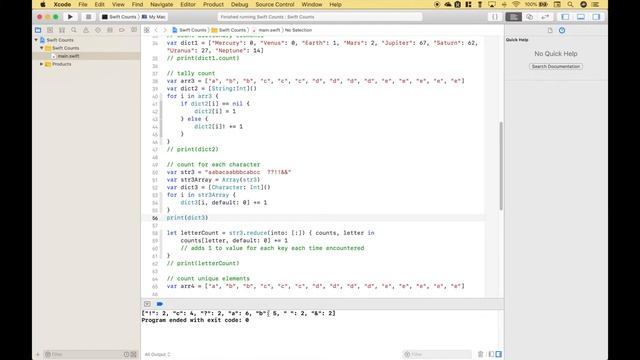Switch to the Assistant editor
This screenshot has height=360, width=640.
[x=529, y=17]
